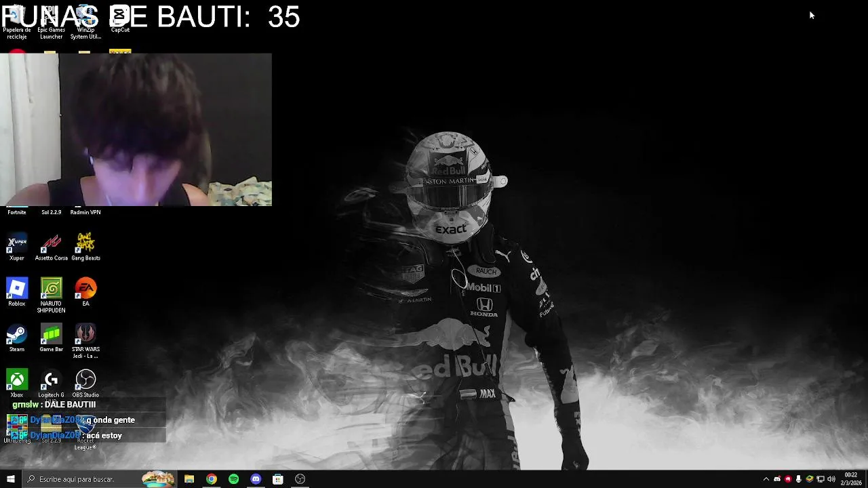This screenshot has width=868, height=488.
Task: Select the Star Wars Jedi shortcut
Action: (x=85, y=341)
